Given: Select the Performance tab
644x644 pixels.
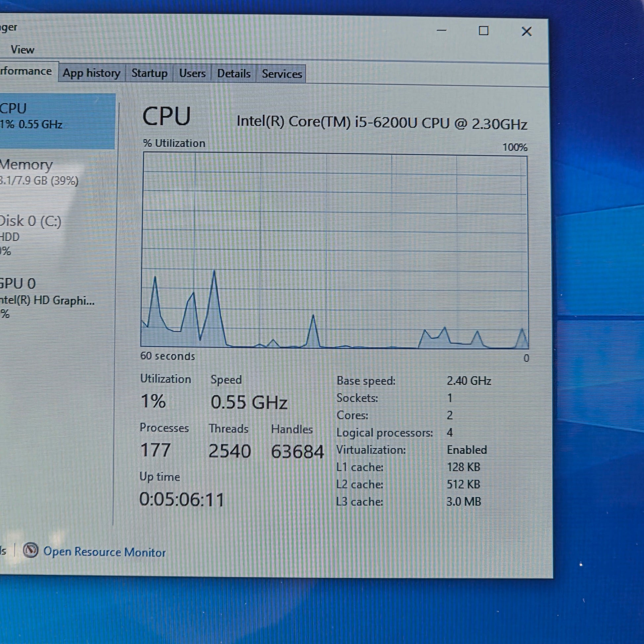Looking at the screenshot, I should coord(27,71).
